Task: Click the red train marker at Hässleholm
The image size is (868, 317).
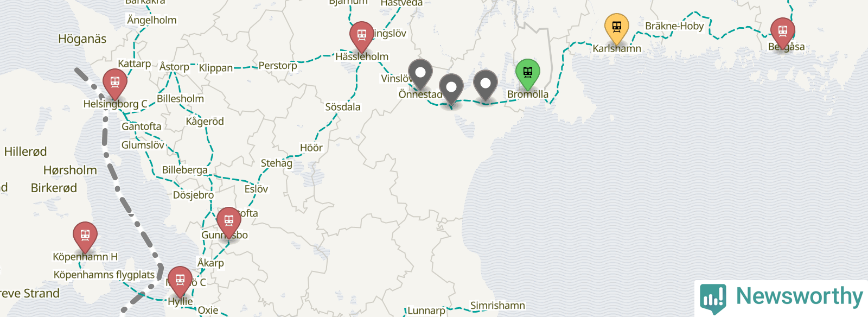Action: [362, 36]
